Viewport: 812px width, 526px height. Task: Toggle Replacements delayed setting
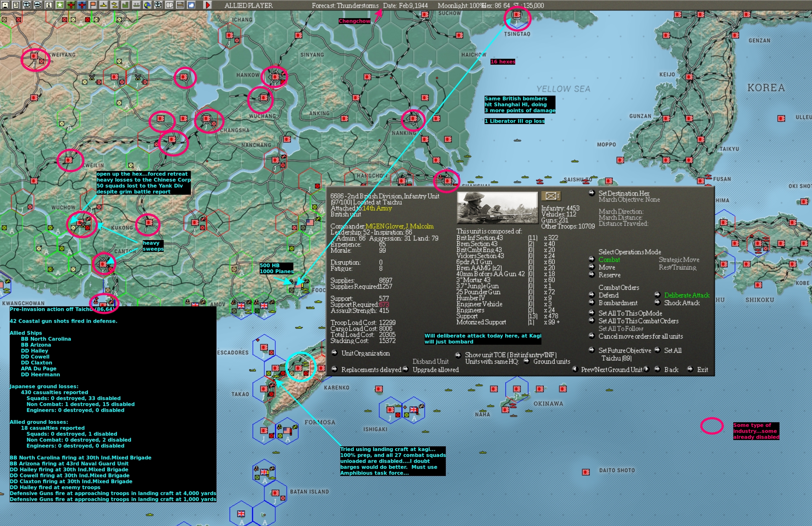pyautogui.click(x=371, y=370)
